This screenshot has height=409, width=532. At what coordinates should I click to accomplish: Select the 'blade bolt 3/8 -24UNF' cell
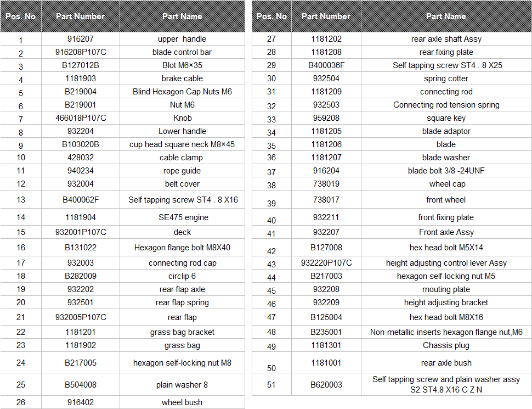point(446,171)
